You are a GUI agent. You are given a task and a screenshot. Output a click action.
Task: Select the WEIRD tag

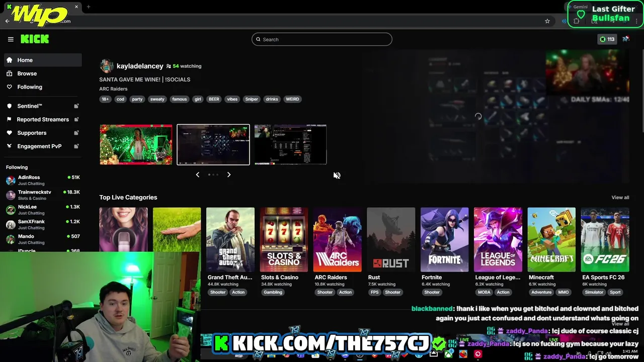[x=292, y=99]
